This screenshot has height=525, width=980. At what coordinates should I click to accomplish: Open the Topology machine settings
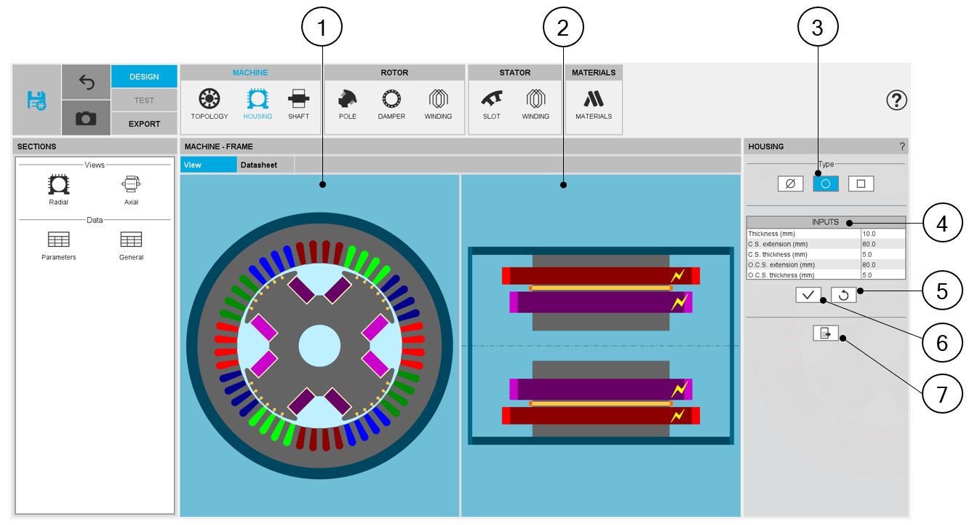(210, 103)
